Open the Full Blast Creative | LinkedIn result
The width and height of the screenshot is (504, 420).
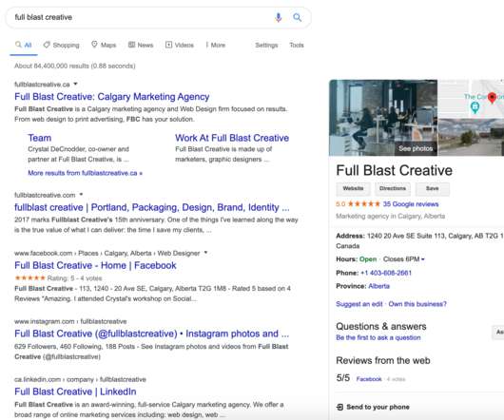(x=75, y=391)
